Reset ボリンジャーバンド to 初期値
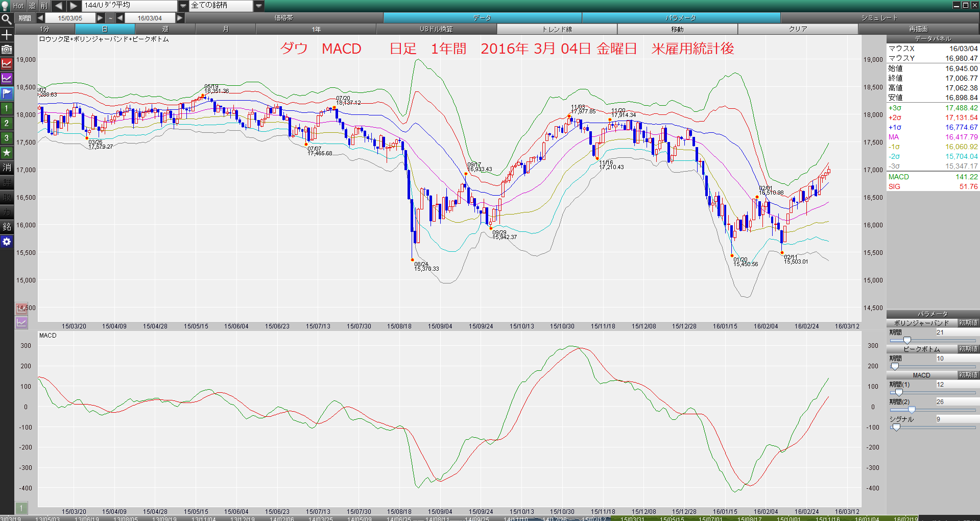The height and width of the screenshot is (521, 980). point(968,323)
